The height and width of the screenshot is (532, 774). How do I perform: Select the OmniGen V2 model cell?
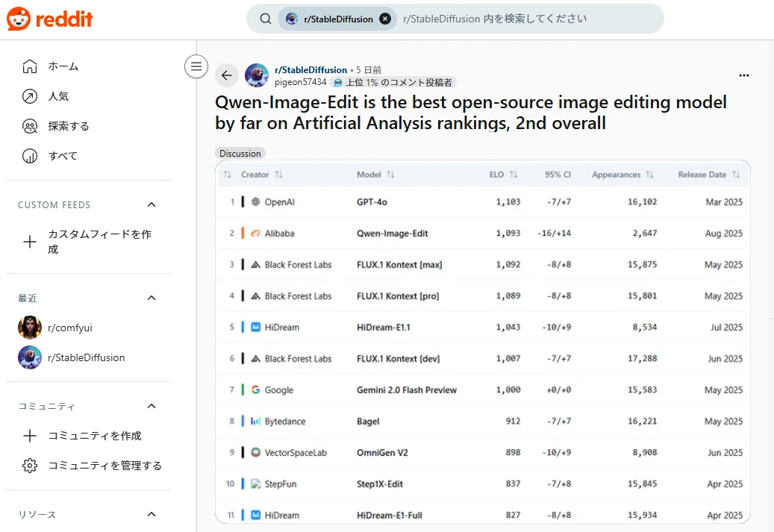tap(383, 453)
